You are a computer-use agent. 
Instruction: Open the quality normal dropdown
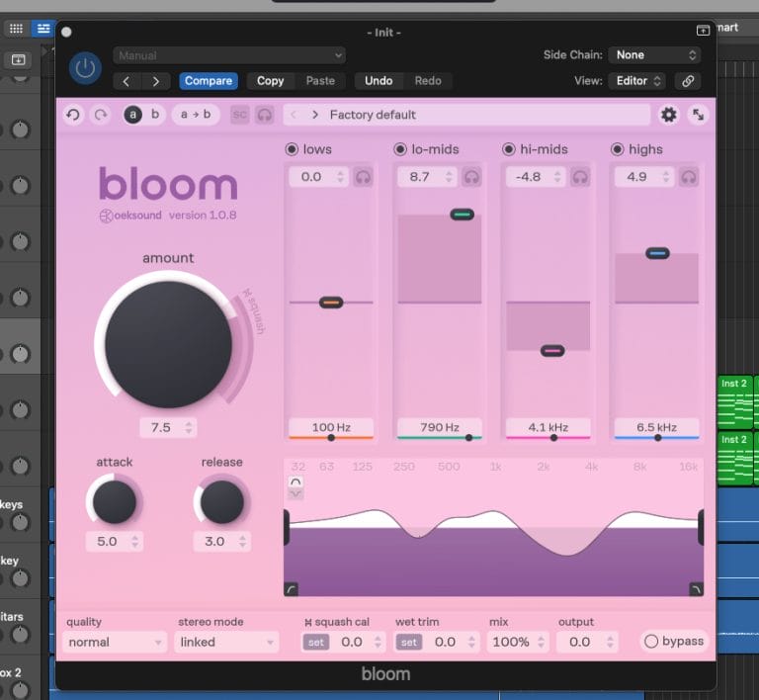tap(115, 643)
